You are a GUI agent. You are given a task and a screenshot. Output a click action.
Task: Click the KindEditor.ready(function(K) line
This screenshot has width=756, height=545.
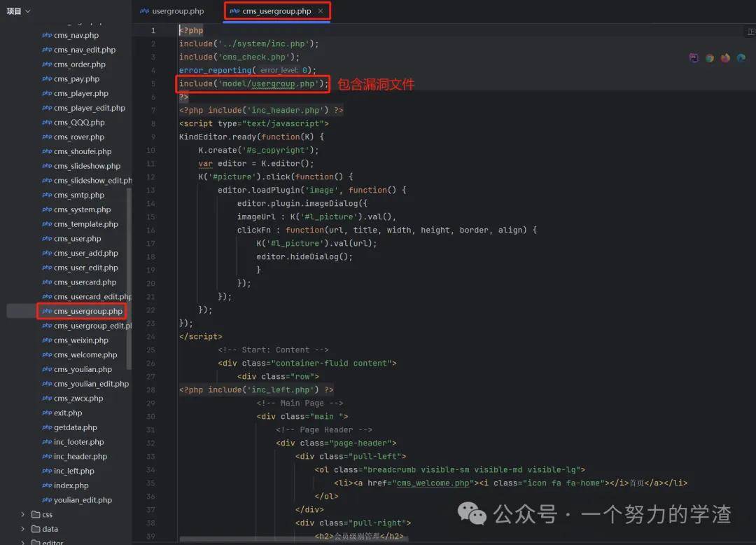251,137
